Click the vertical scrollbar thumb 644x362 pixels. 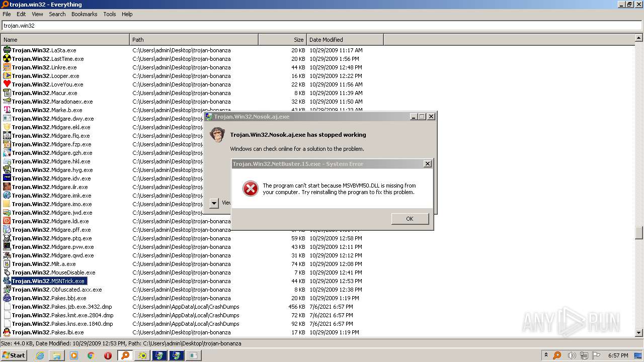[639, 233]
